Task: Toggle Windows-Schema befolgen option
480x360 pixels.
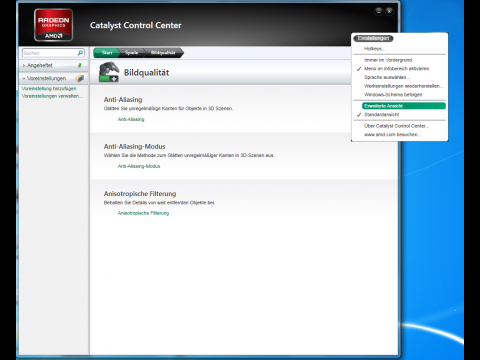Action: [x=393, y=95]
